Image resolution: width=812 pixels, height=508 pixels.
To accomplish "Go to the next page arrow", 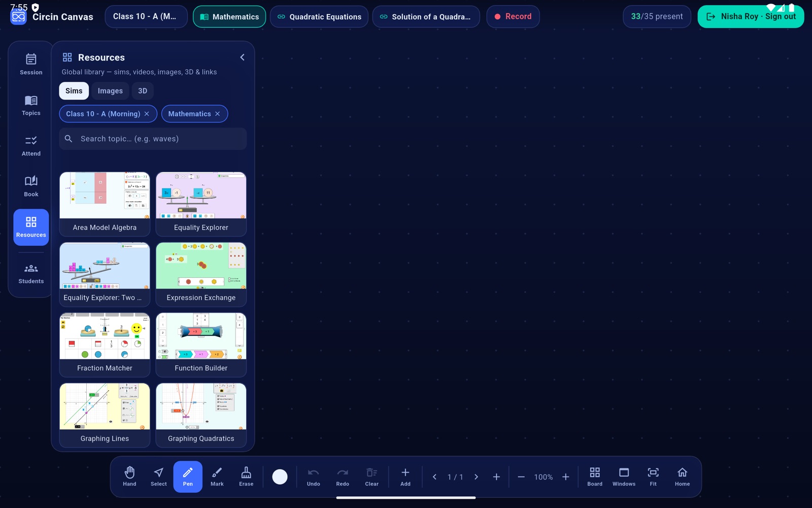I will click(476, 477).
